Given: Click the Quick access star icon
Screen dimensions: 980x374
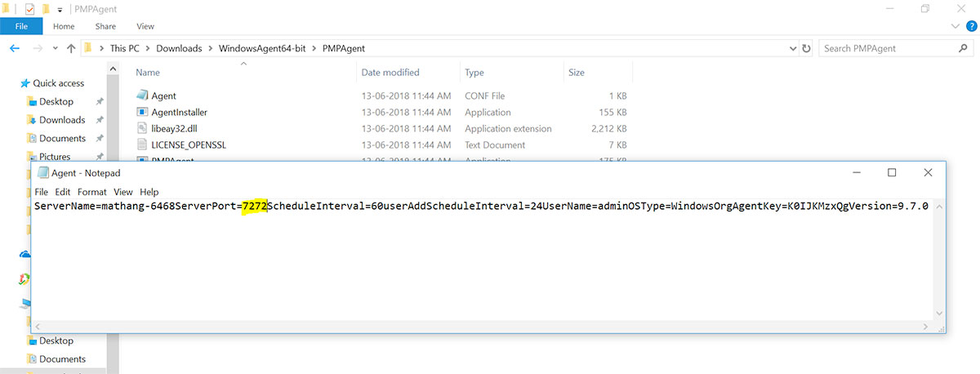Looking at the screenshot, I should tap(25, 82).
